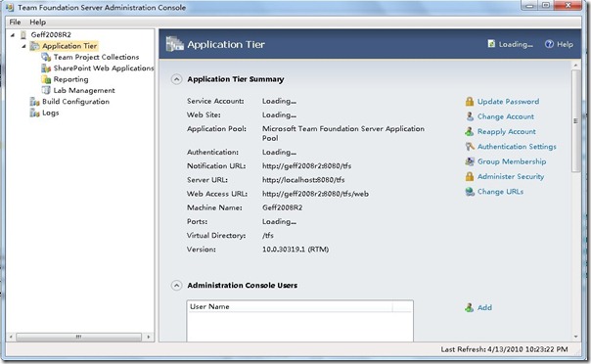Click the User Name column header
Screen dimensions: 591x364
[x=290, y=306]
